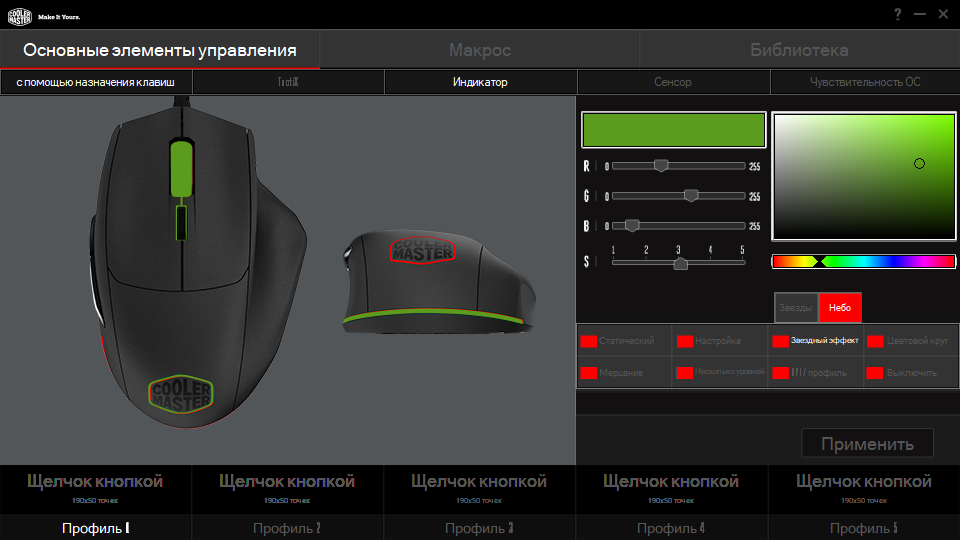Click the Cooler Master logo in title bar
960x540 pixels.
coord(20,17)
